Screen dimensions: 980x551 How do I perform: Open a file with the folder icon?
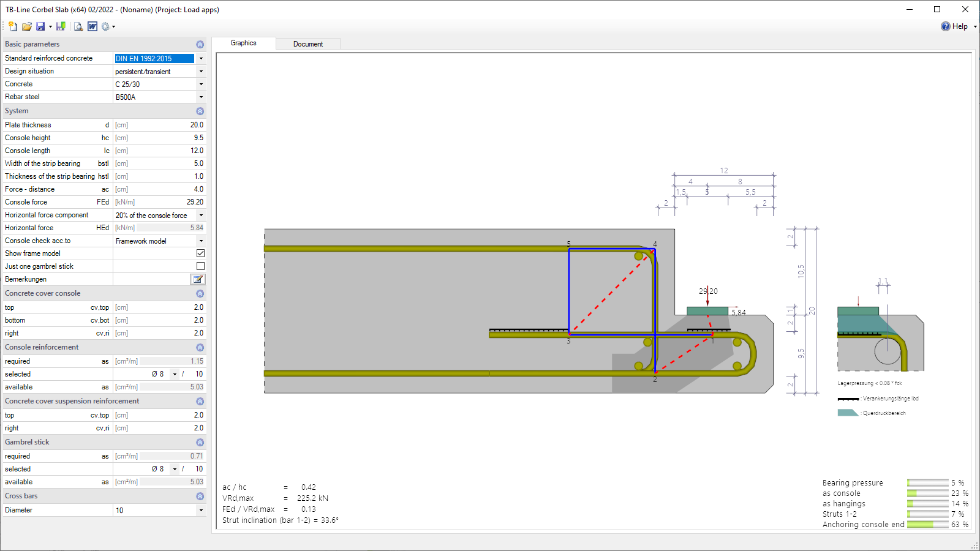pyautogui.click(x=26, y=26)
